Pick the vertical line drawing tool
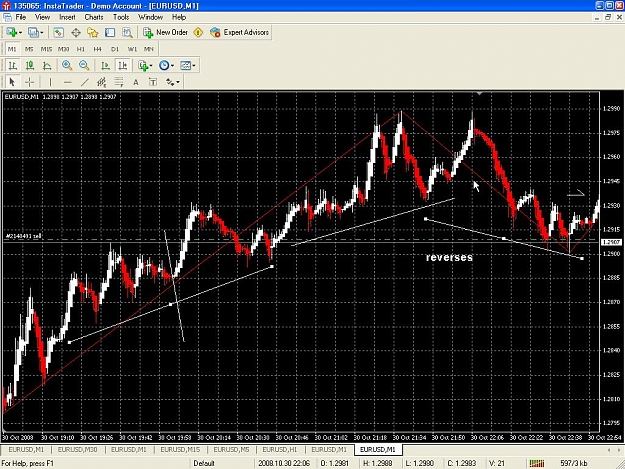 click(50, 82)
